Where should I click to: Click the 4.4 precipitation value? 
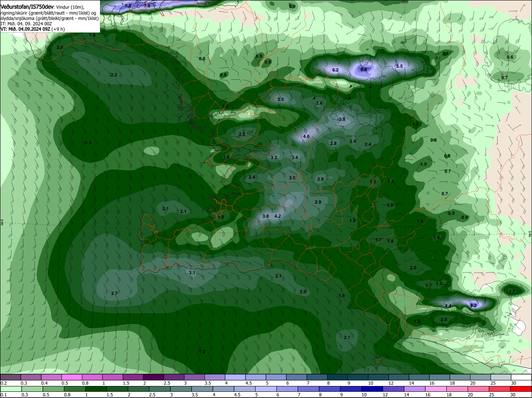[448, 306]
